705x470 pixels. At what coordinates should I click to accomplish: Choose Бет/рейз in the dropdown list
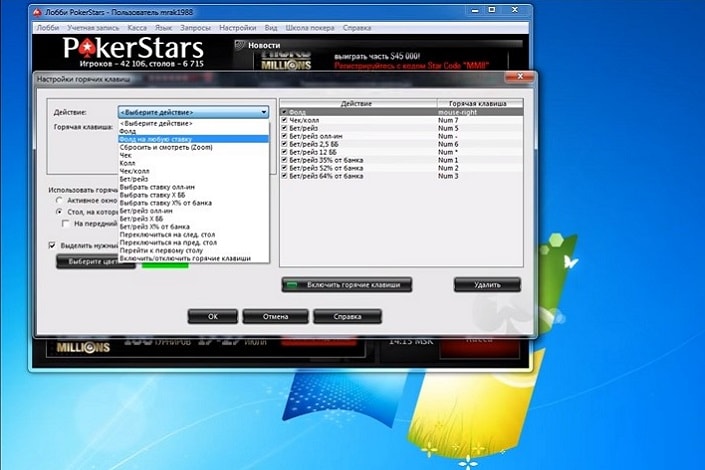(193, 179)
